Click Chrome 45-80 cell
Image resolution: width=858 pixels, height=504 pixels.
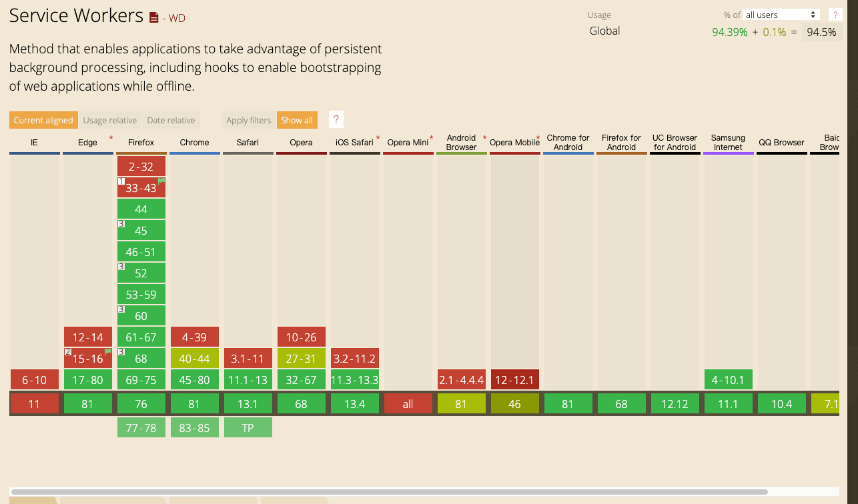click(x=195, y=380)
